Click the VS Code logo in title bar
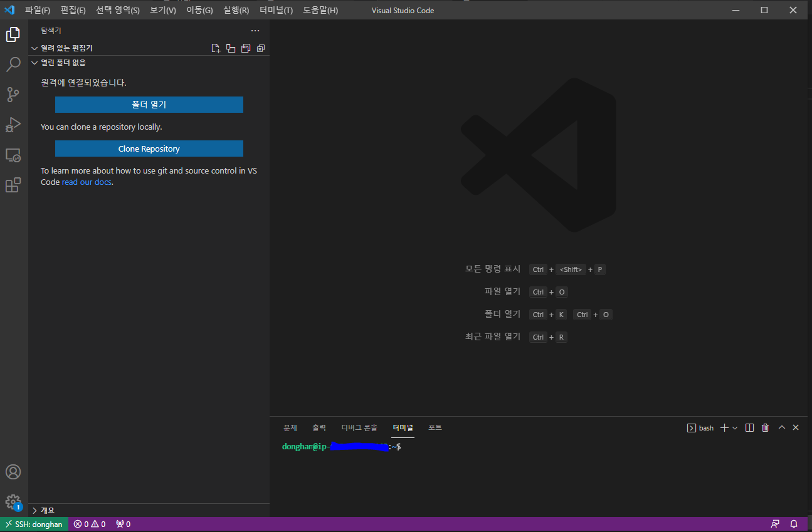This screenshot has height=532, width=812. tap(9, 10)
